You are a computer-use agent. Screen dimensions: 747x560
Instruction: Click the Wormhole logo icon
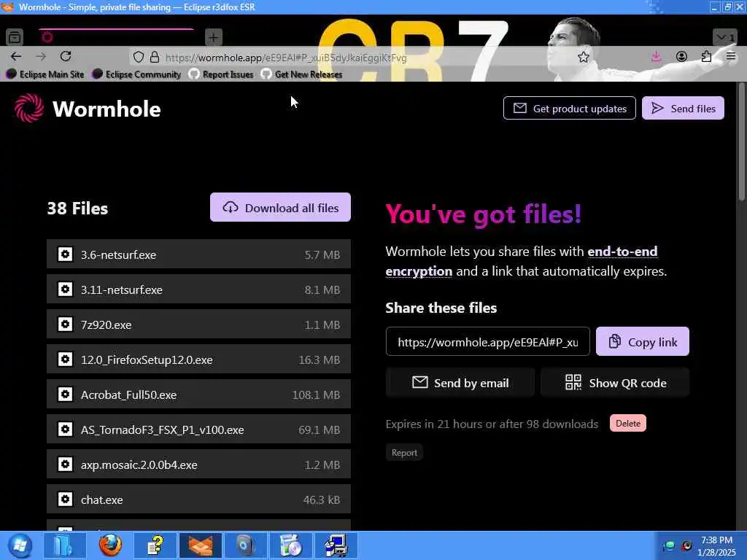29,108
